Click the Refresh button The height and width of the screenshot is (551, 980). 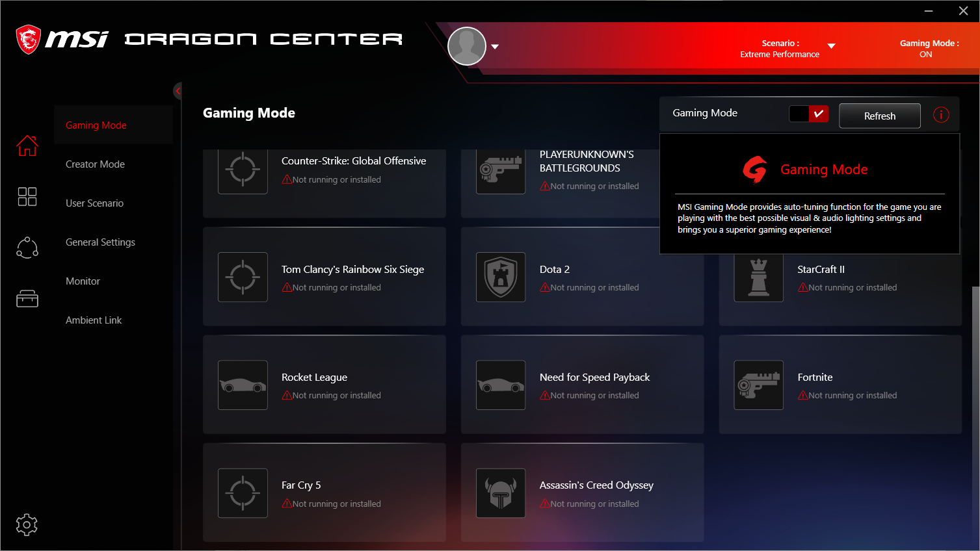click(880, 116)
